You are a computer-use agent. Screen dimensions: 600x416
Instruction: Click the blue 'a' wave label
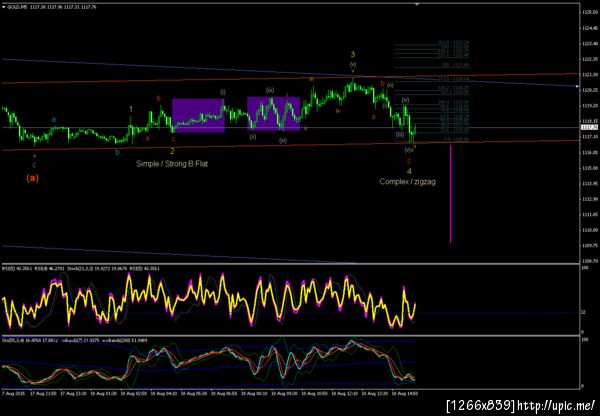coord(54,120)
